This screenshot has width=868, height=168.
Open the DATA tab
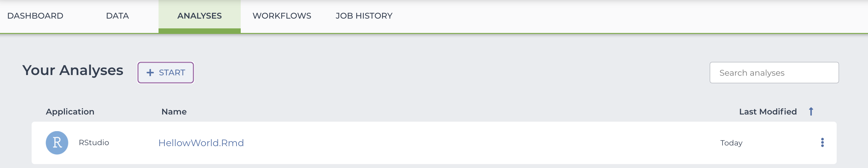[118, 16]
